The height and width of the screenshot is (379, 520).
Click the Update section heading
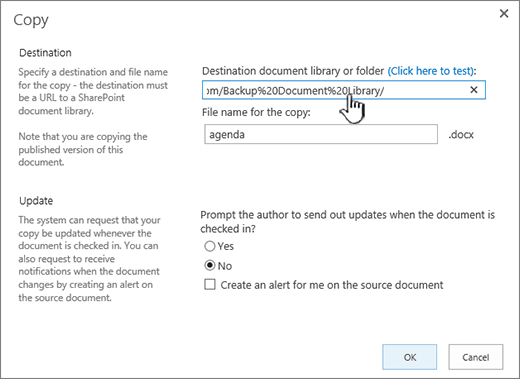(x=36, y=201)
